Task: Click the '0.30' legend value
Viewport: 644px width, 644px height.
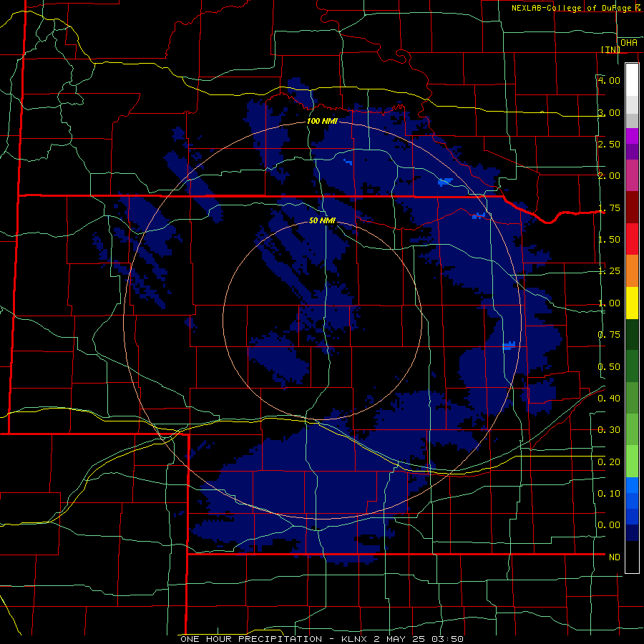Action: click(609, 430)
